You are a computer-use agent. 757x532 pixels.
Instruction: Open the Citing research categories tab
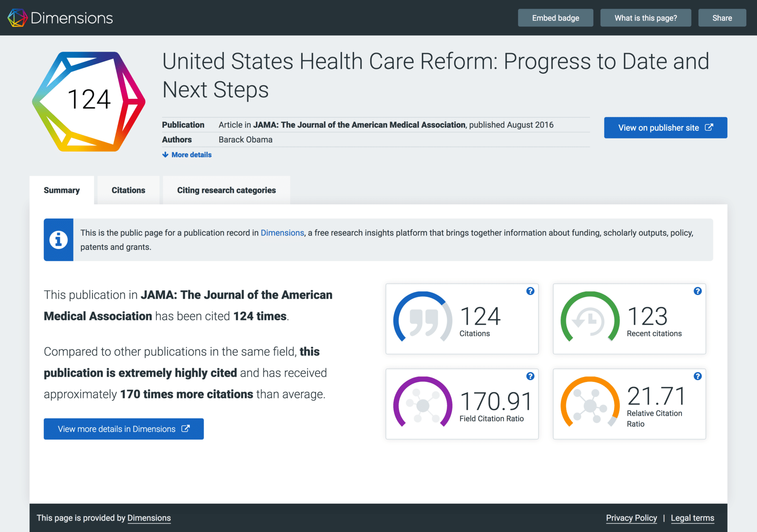[226, 190]
